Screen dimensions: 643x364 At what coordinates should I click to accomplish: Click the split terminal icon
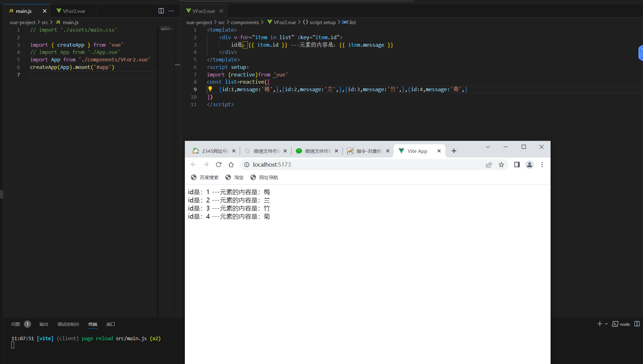click(637, 324)
